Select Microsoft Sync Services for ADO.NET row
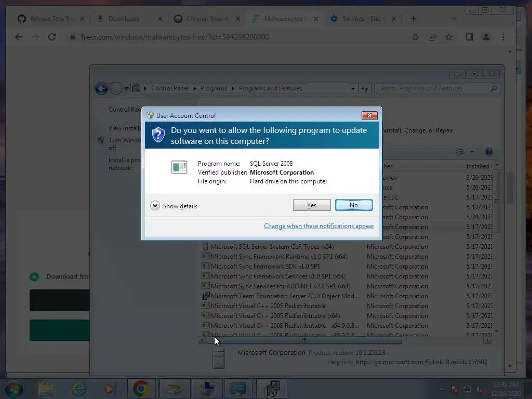This screenshot has height=399, width=532. 347,286
